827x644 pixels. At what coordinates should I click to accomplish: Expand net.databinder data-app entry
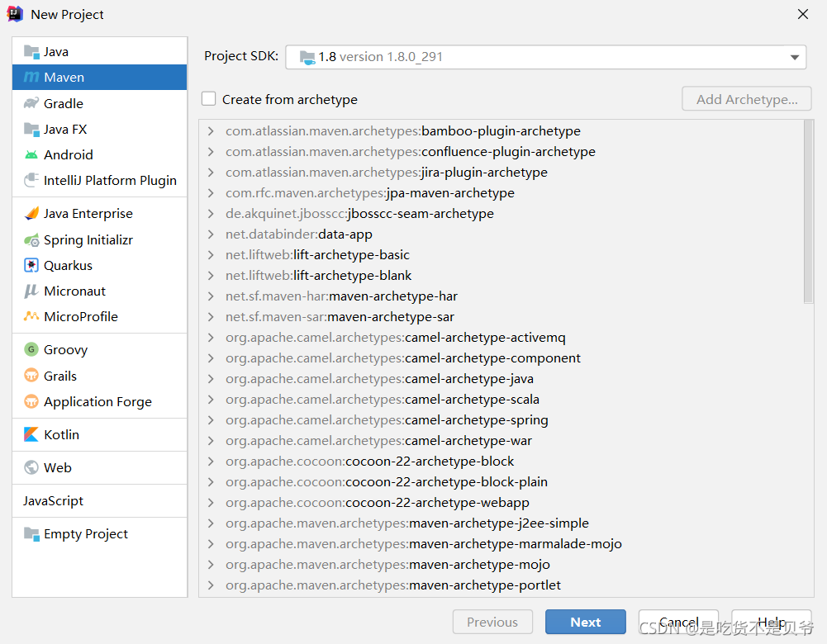211,234
